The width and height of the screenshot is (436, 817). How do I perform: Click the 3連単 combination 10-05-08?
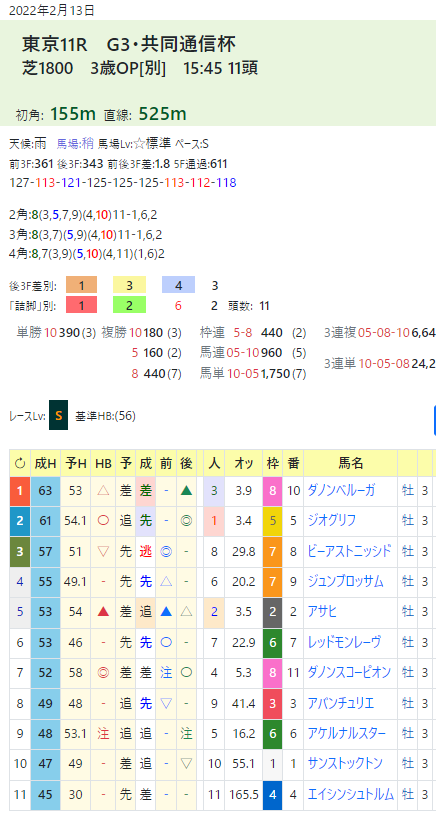tap(384, 363)
